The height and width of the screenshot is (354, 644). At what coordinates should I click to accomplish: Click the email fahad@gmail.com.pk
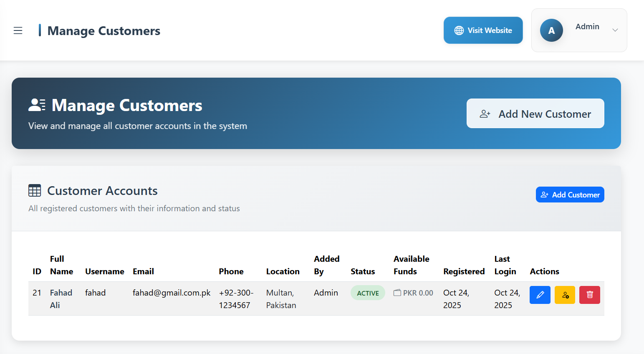coord(171,293)
